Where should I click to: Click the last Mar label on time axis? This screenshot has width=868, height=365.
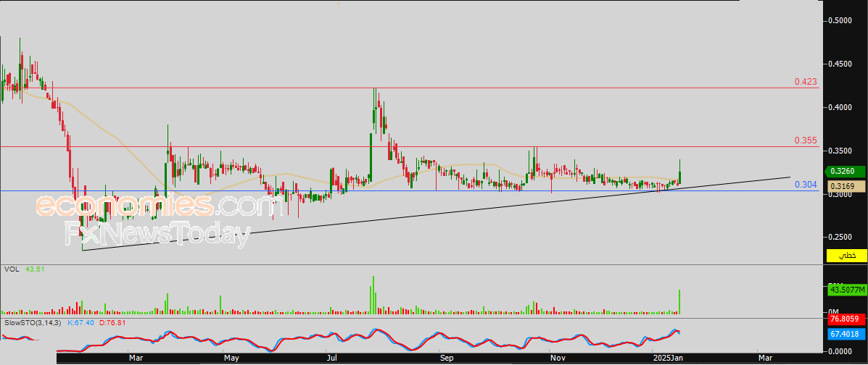[x=765, y=358]
